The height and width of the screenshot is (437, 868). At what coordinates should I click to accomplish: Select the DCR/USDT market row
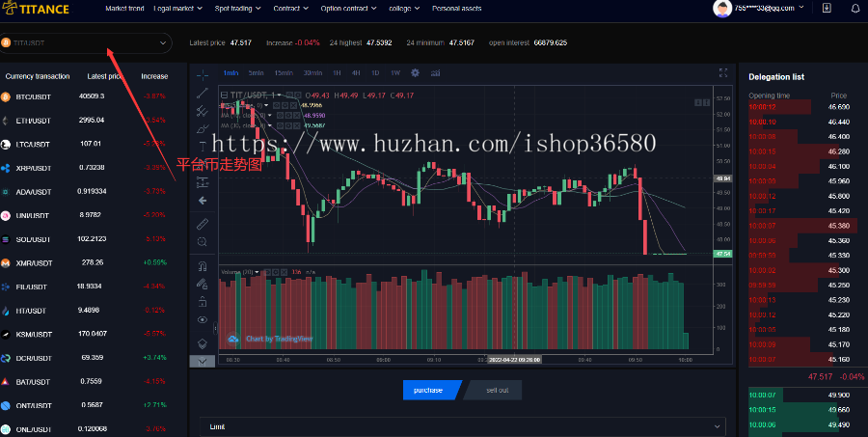tap(92, 358)
